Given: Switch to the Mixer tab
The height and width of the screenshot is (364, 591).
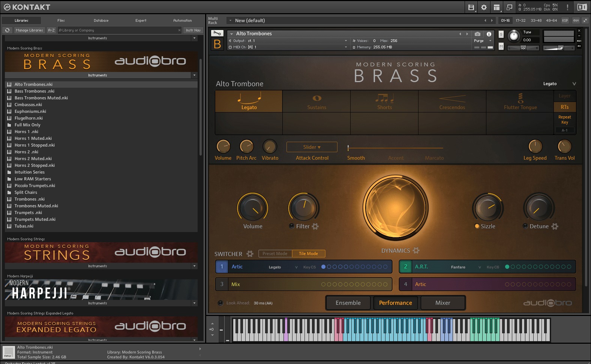Looking at the screenshot, I should pos(442,303).
